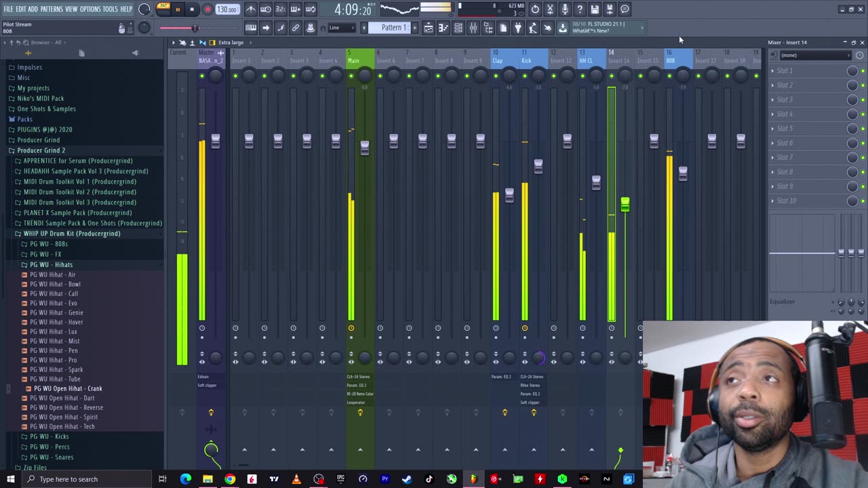Save project with the floppy disk icon
This screenshot has height=488, width=868.
pos(595,9)
